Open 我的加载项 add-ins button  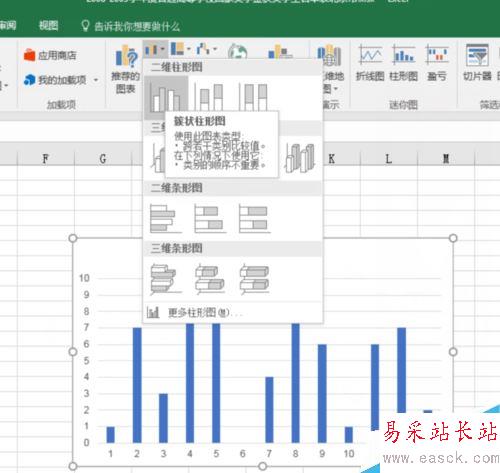pos(55,80)
